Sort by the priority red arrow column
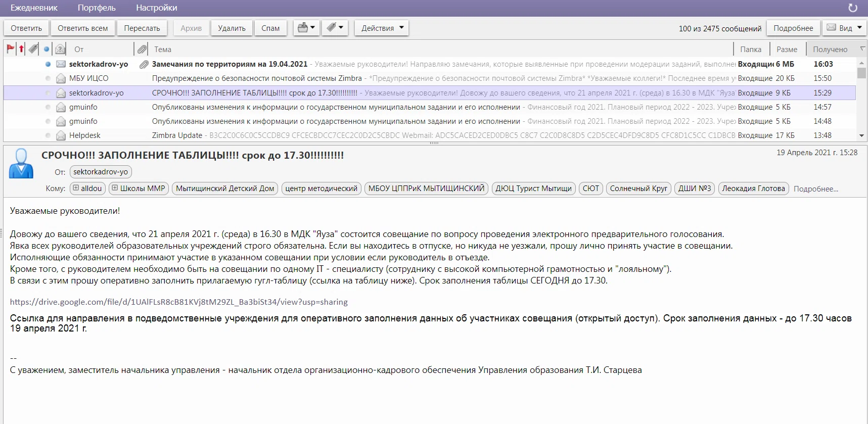This screenshot has height=424, width=868. click(21, 49)
